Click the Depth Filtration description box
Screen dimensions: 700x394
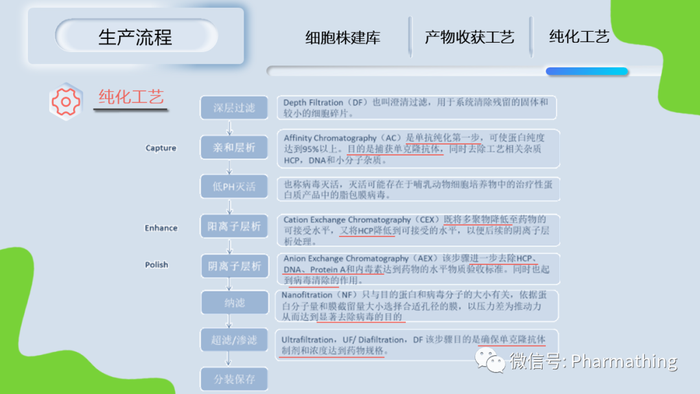pyautogui.click(x=417, y=108)
